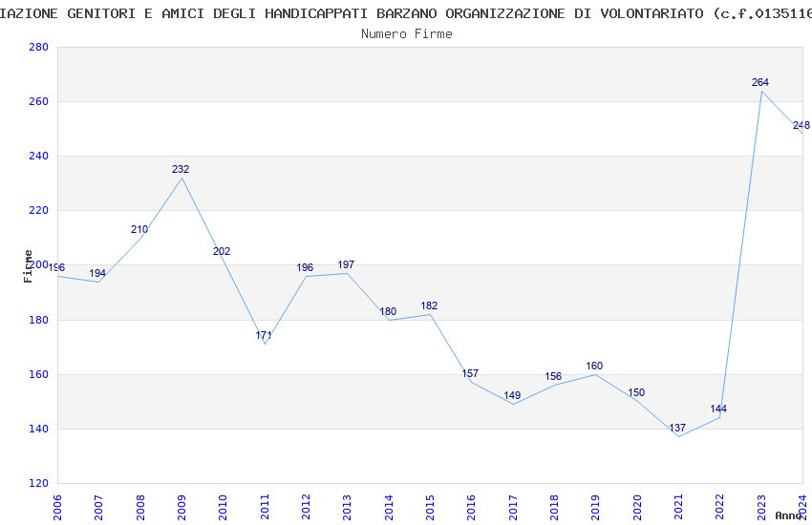This screenshot has width=812, height=525.
Task: Click the 180 data label for 2014
Action: pos(388,311)
